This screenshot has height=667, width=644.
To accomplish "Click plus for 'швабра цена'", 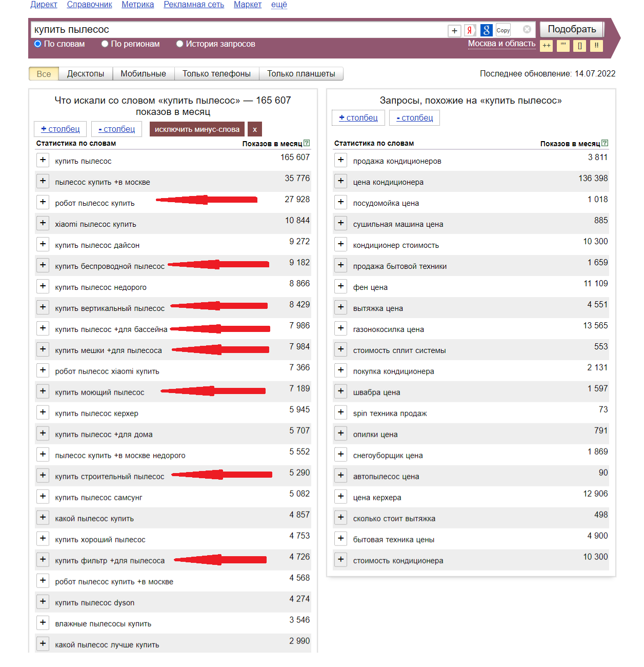I will (x=341, y=391).
